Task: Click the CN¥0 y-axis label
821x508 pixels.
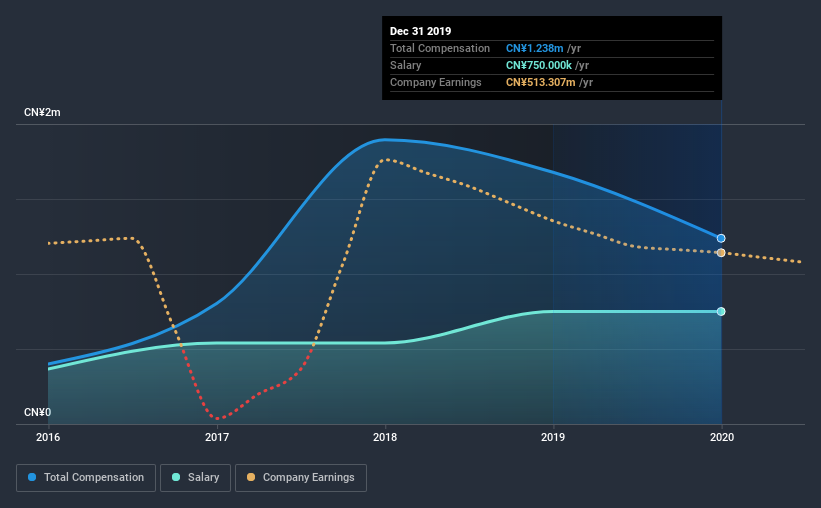Action: (38, 413)
